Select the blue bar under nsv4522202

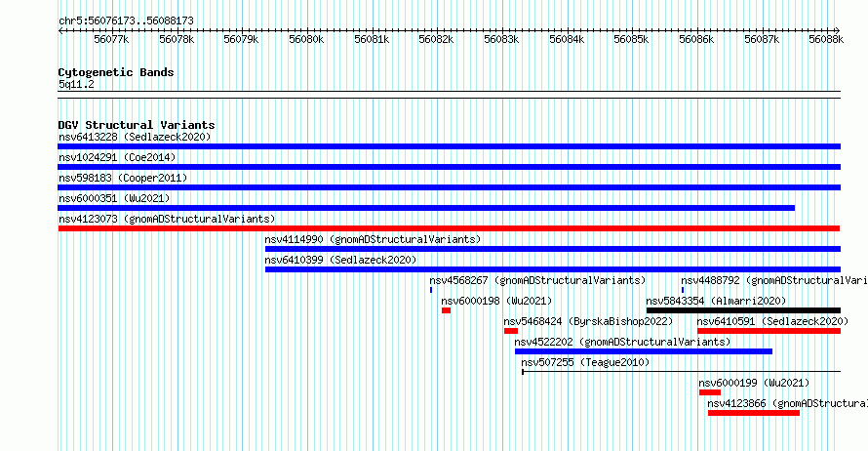click(x=644, y=351)
